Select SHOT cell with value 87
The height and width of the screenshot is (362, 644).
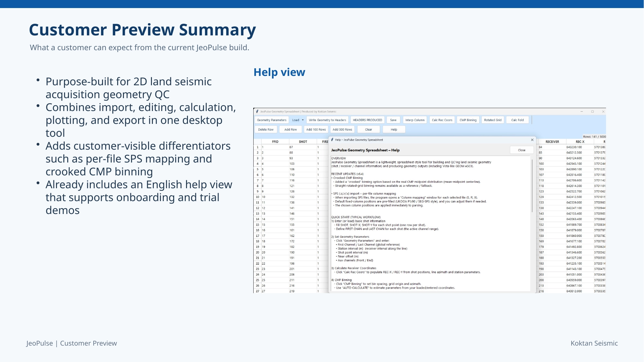[303, 147]
